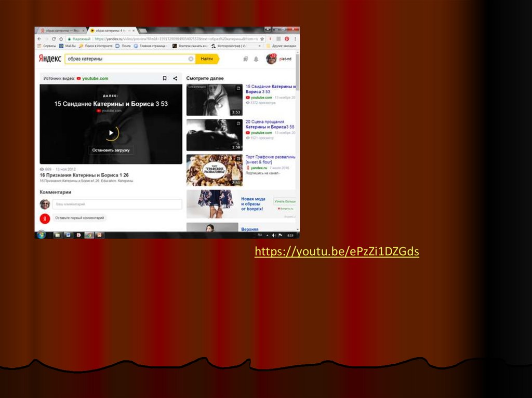Open Главная страница bookmark

151,46
